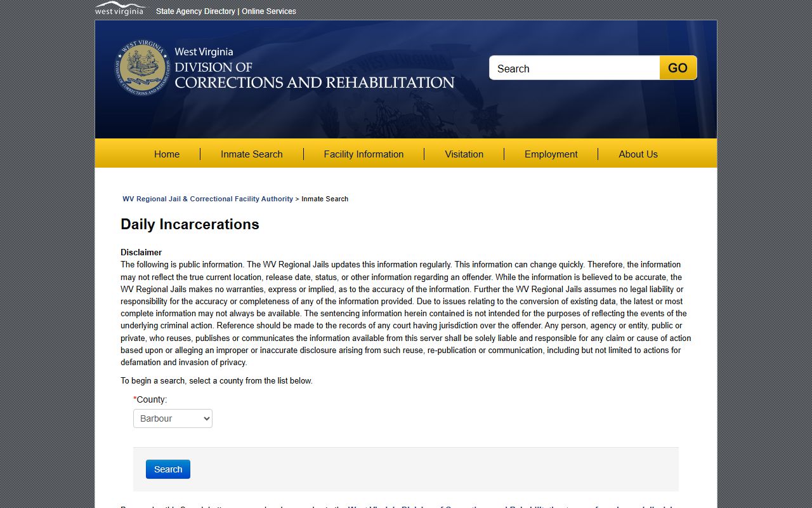
Task: Expand the County dropdown showing Barbour
Action: 173,418
